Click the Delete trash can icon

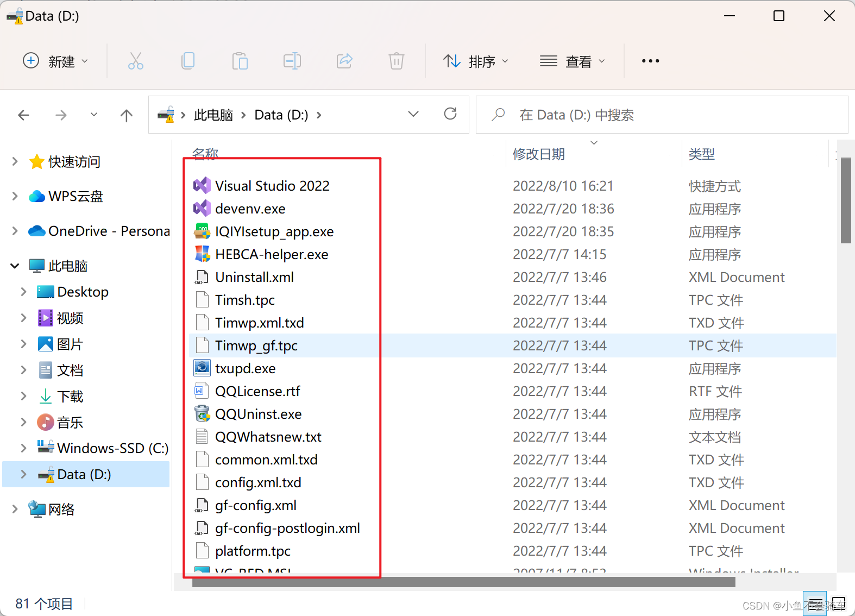[397, 61]
